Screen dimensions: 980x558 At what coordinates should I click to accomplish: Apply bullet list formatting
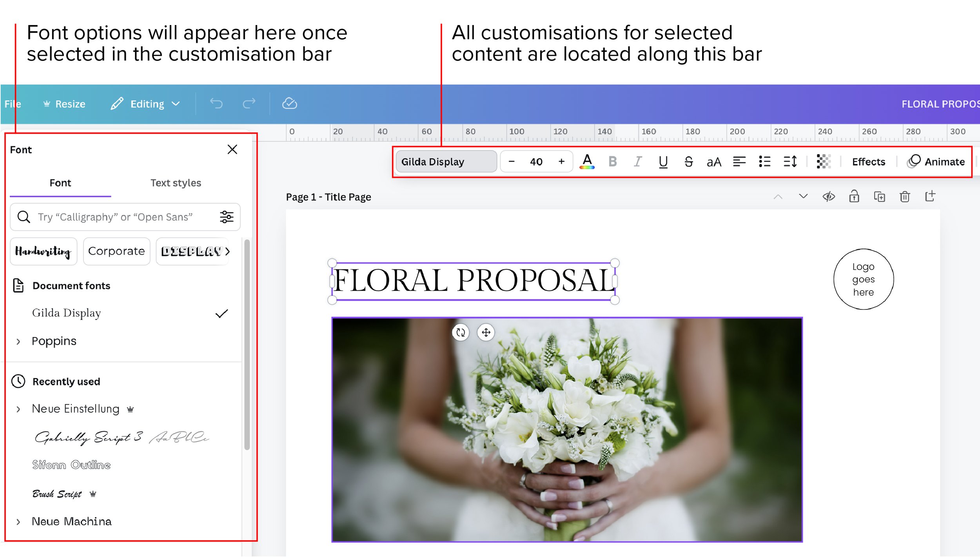click(764, 162)
